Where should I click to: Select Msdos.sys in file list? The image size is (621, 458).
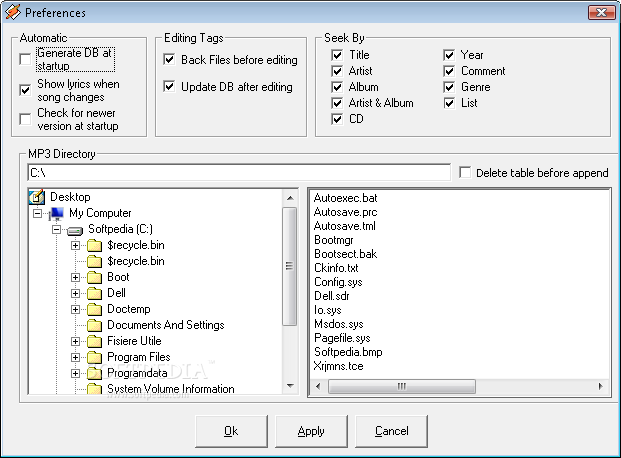click(x=339, y=324)
